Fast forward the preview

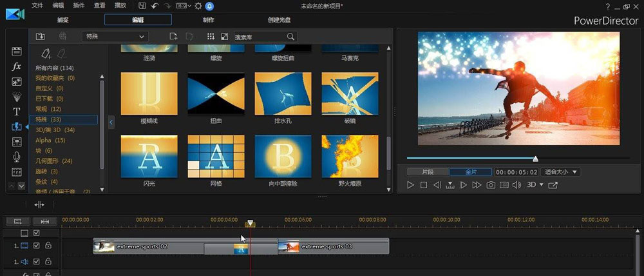(x=477, y=185)
